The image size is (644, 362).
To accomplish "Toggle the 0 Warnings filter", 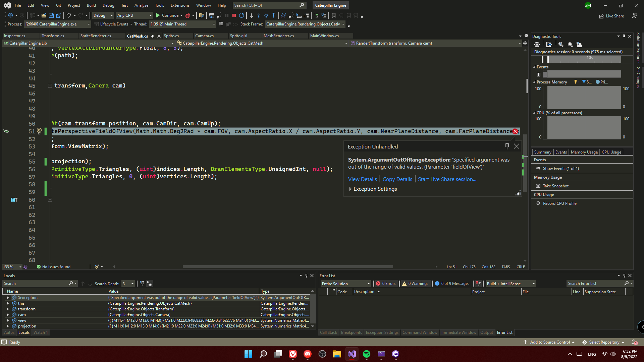I will click(415, 283).
